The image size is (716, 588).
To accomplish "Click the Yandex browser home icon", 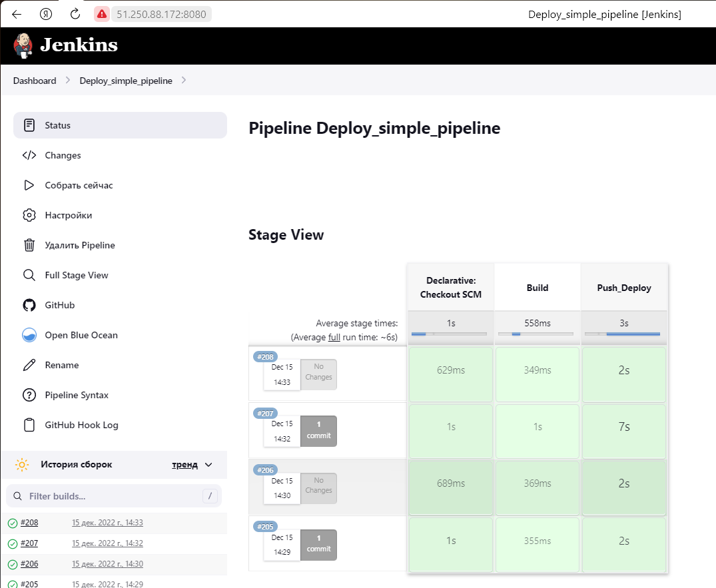I will pyautogui.click(x=46, y=14).
